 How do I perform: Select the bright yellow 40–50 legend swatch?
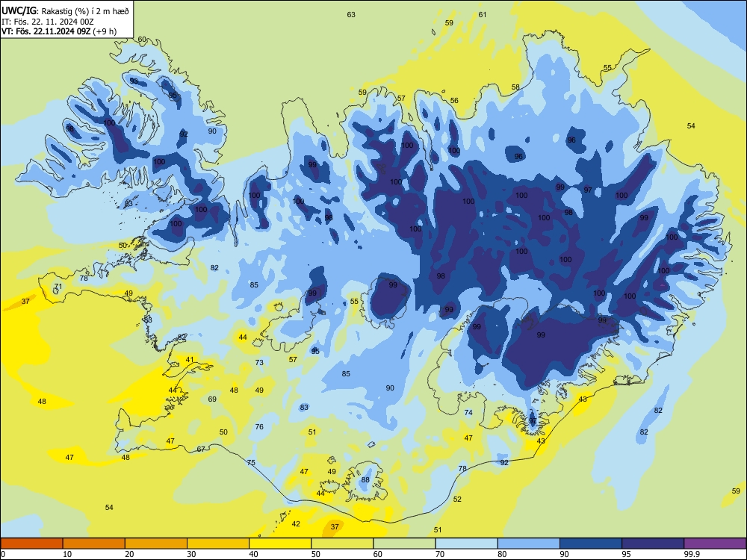(280, 544)
